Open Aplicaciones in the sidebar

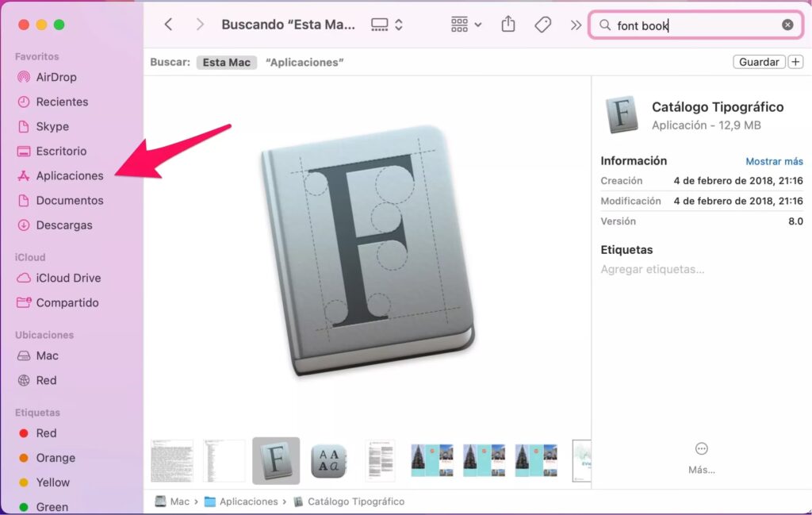coord(69,175)
